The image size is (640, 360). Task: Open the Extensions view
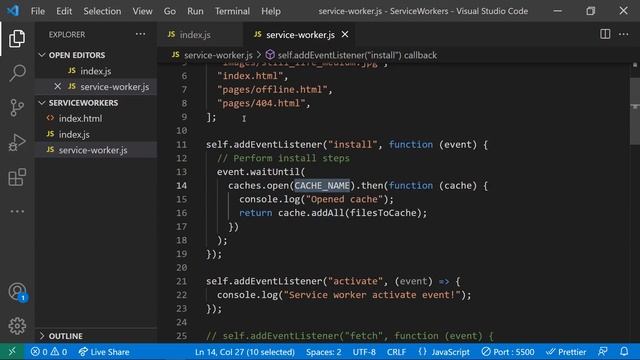pos(17,177)
